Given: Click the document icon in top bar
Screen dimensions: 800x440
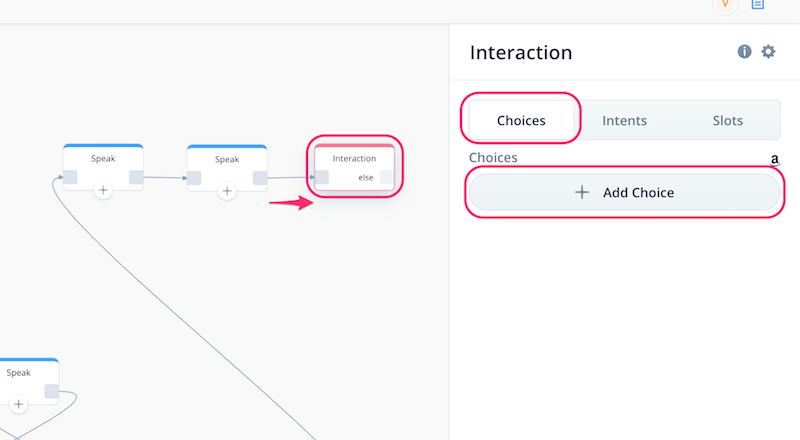Looking at the screenshot, I should (x=758, y=5).
